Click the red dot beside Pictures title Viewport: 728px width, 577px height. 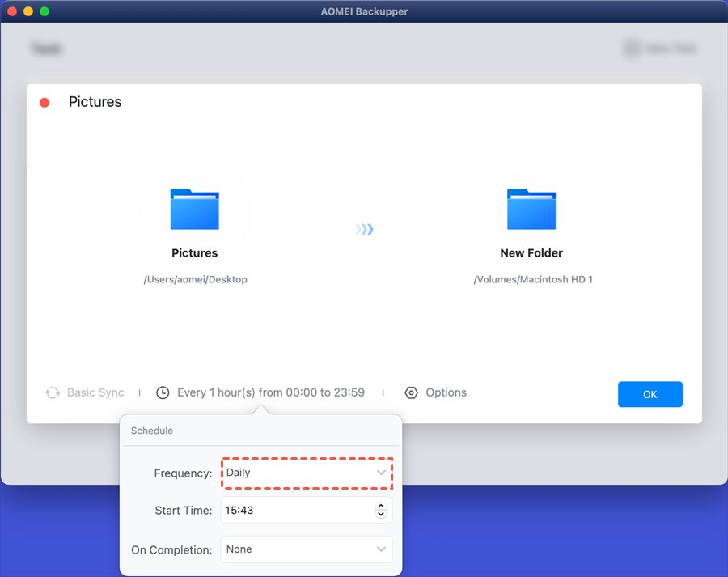(x=44, y=103)
